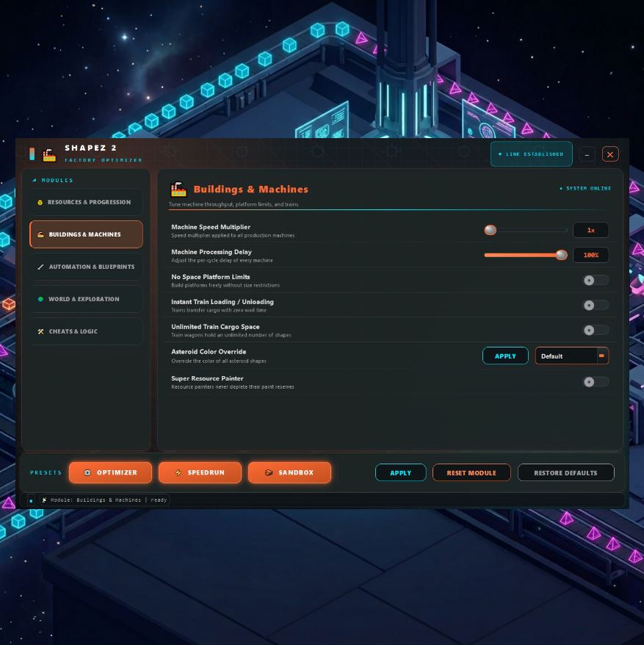Click the blue status dot in status bar
The image size is (644, 645).
coord(31,500)
